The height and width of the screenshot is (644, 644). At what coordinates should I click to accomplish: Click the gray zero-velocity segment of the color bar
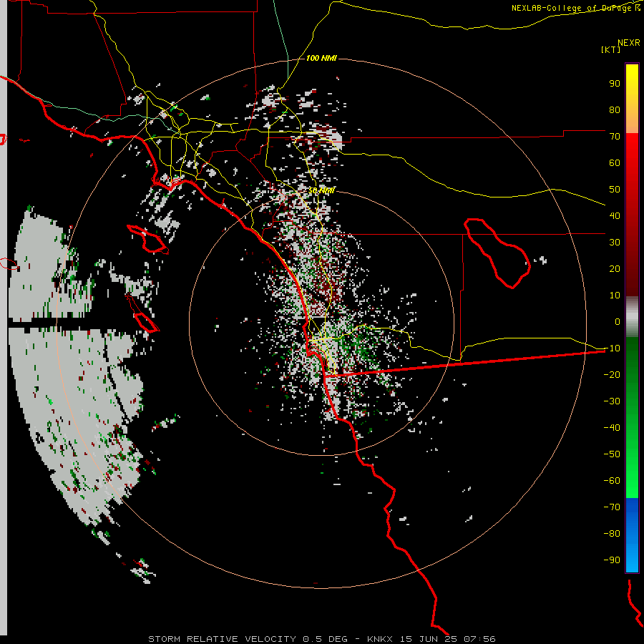pos(632,317)
